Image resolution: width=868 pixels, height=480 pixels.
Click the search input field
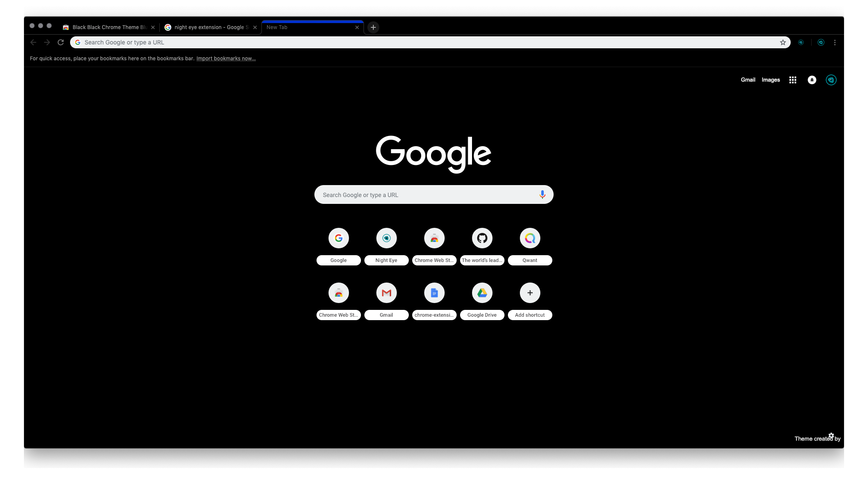434,194
